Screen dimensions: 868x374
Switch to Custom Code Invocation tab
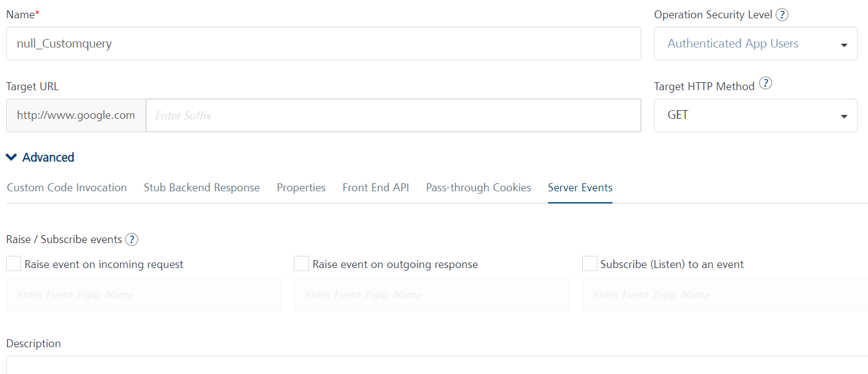(x=67, y=188)
